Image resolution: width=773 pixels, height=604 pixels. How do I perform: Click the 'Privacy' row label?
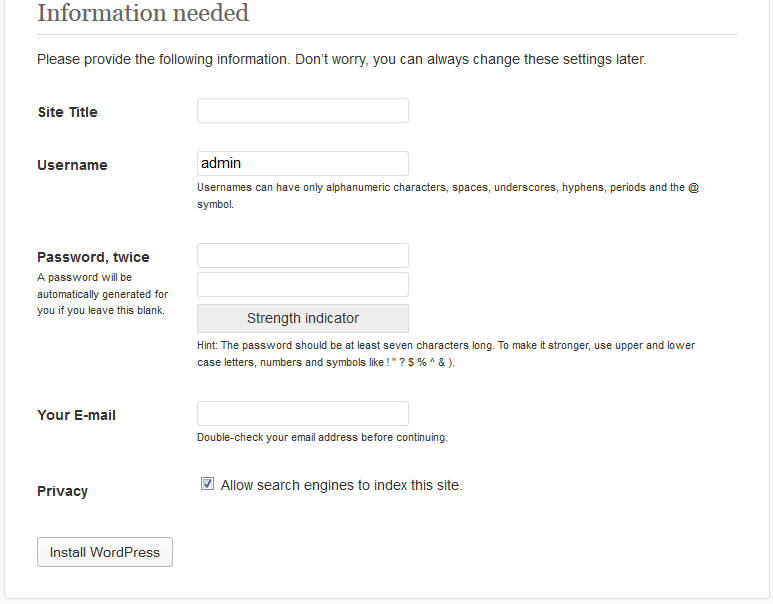point(62,491)
